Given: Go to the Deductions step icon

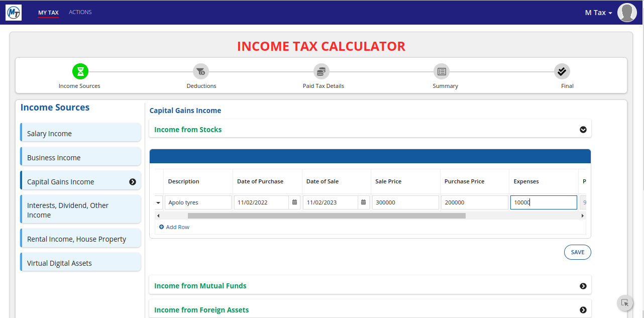Looking at the screenshot, I should pyautogui.click(x=201, y=71).
